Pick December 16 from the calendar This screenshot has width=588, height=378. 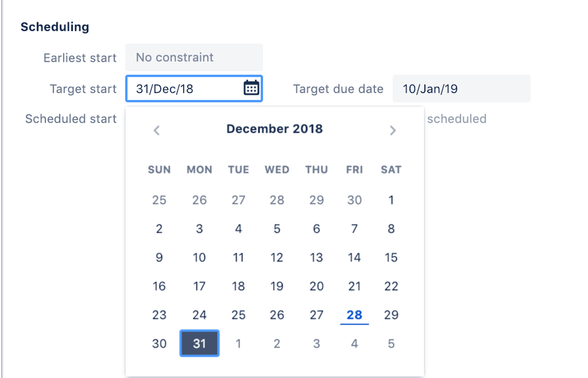(159, 286)
